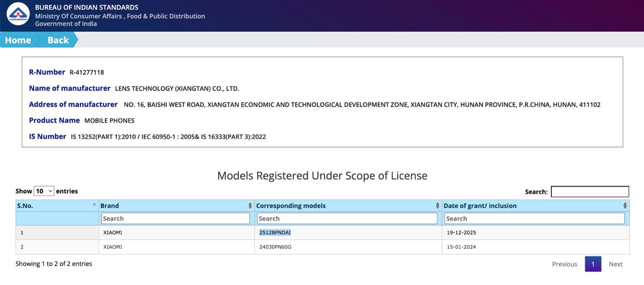The height and width of the screenshot is (285, 644).
Task: Click the BUREAU OF INDIAN STANDARDS header title
Action: (x=87, y=7)
